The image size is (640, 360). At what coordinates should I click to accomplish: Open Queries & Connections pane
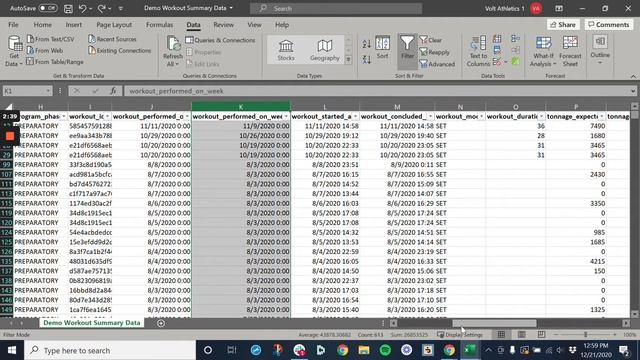220,40
